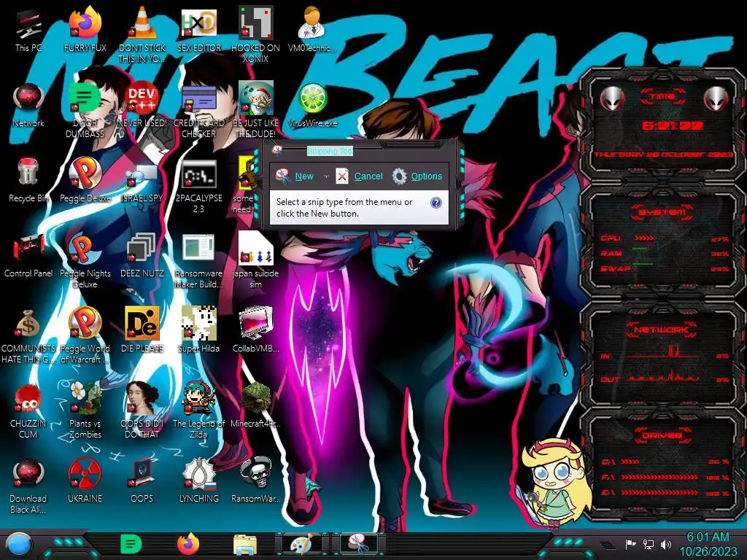Click the Action Center flag tray icon
Screen dimensions: 747x560
tap(630, 544)
